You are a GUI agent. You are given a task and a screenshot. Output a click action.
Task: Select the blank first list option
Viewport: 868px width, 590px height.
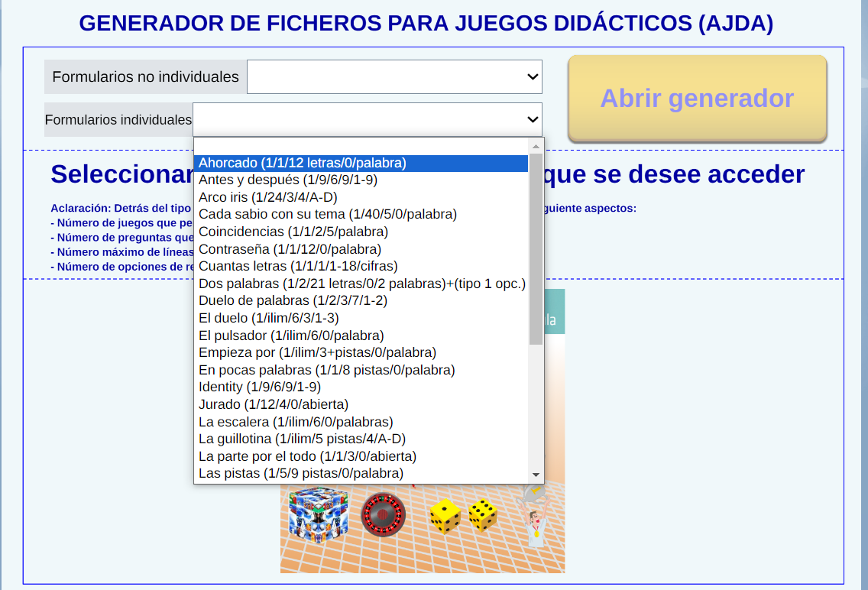pyautogui.click(x=361, y=147)
